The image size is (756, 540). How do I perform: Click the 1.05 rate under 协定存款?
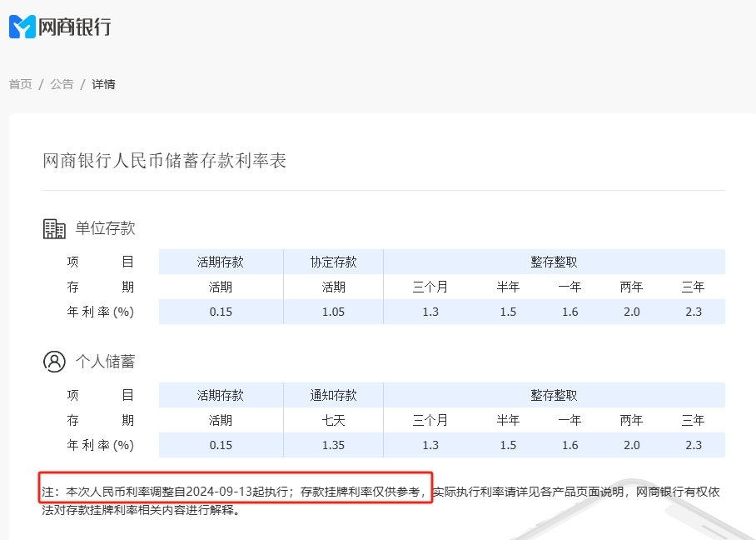pos(333,312)
